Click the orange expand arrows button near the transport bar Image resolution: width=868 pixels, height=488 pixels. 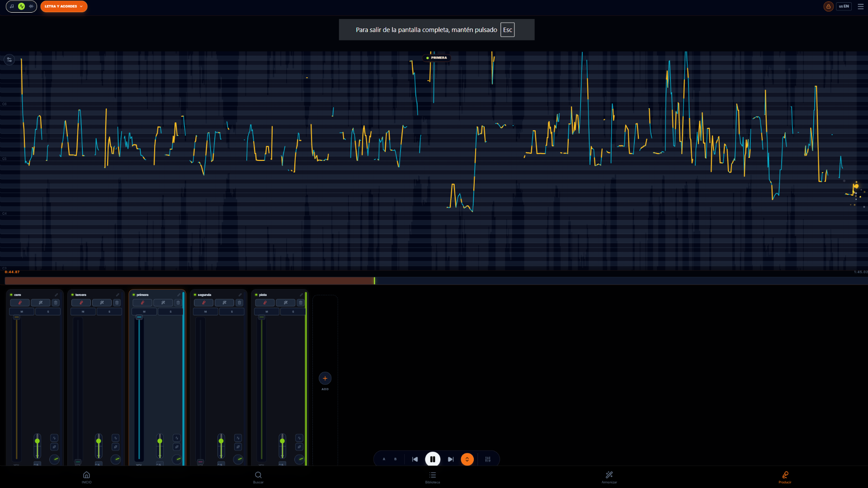point(467,459)
